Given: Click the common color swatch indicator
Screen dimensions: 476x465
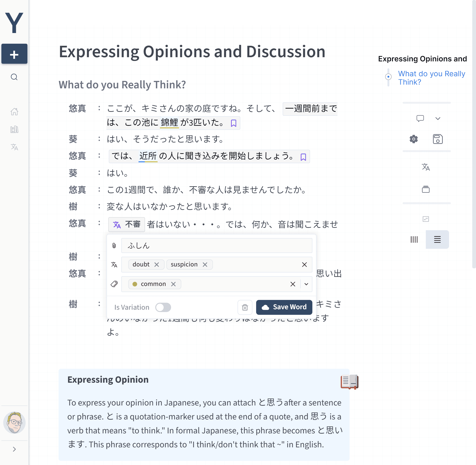Looking at the screenshot, I should tap(135, 284).
